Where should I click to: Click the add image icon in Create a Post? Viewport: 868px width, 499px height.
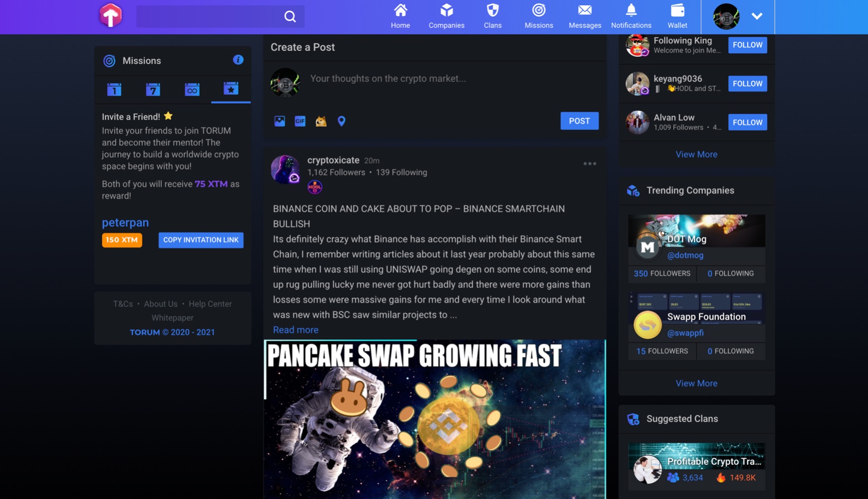(x=280, y=121)
